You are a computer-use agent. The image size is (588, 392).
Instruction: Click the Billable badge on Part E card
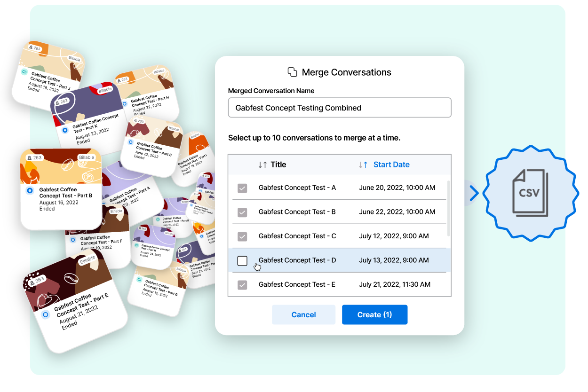point(87,260)
